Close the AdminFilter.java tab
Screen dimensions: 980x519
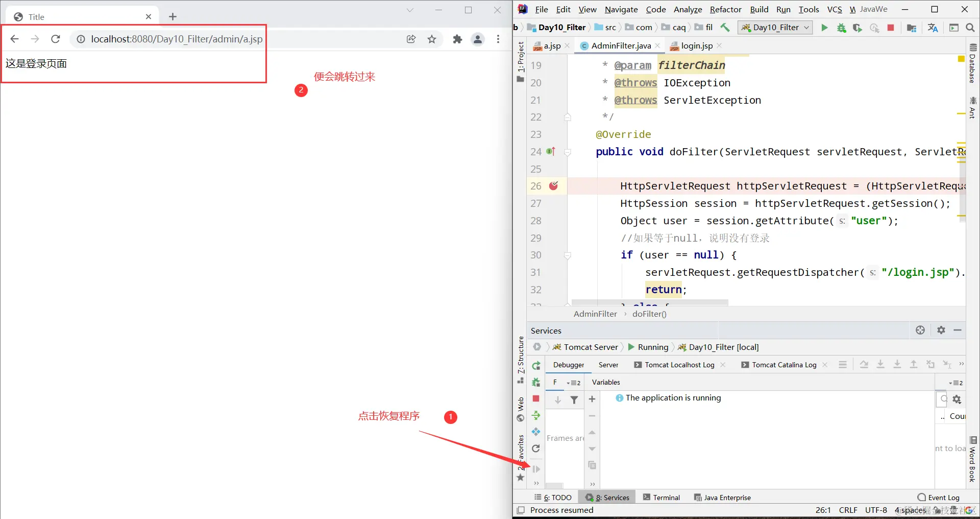657,45
